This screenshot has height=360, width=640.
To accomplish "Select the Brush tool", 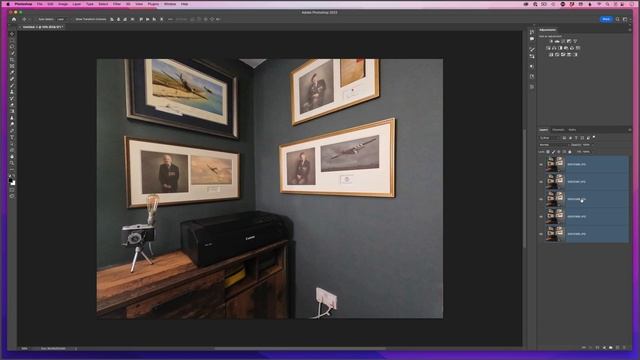I will [x=12, y=85].
